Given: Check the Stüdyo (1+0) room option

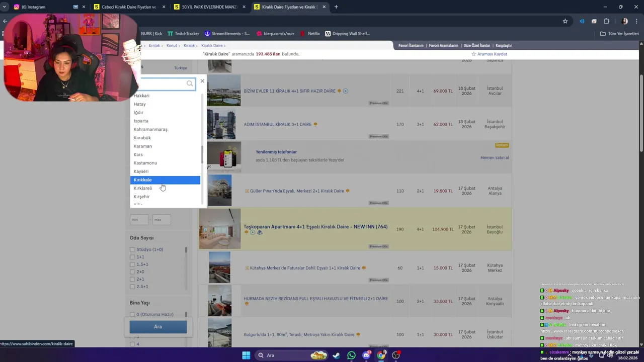Looking at the screenshot, I should click(132, 249).
